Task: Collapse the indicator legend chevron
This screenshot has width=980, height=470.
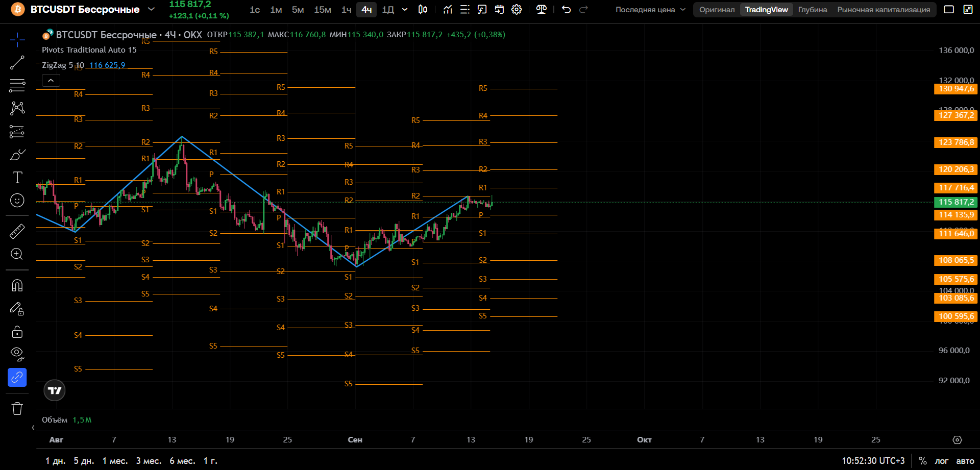Action: 51,80
